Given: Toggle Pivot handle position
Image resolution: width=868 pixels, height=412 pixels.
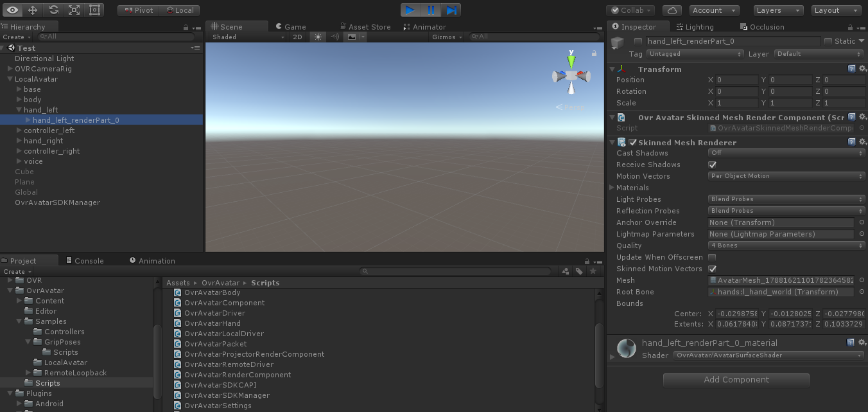Looking at the screenshot, I should (137, 10).
